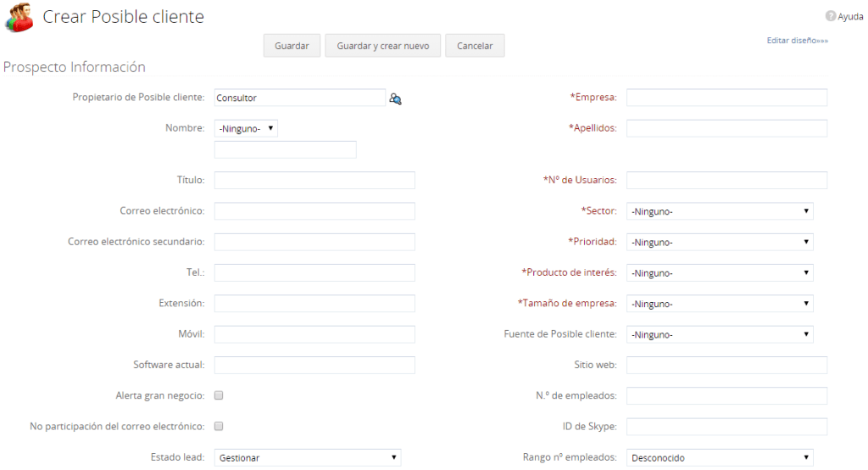Click the ID de Skype field
868x470 pixels.
click(x=726, y=427)
